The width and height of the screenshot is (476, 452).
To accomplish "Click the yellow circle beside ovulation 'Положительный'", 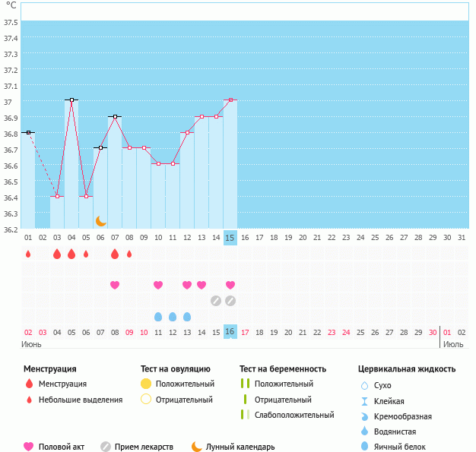I will [x=146, y=384].
